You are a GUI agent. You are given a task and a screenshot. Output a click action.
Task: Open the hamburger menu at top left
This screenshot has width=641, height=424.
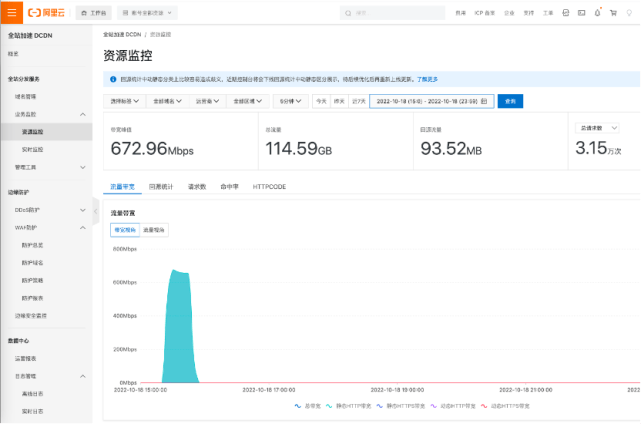(x=11, y=13)
